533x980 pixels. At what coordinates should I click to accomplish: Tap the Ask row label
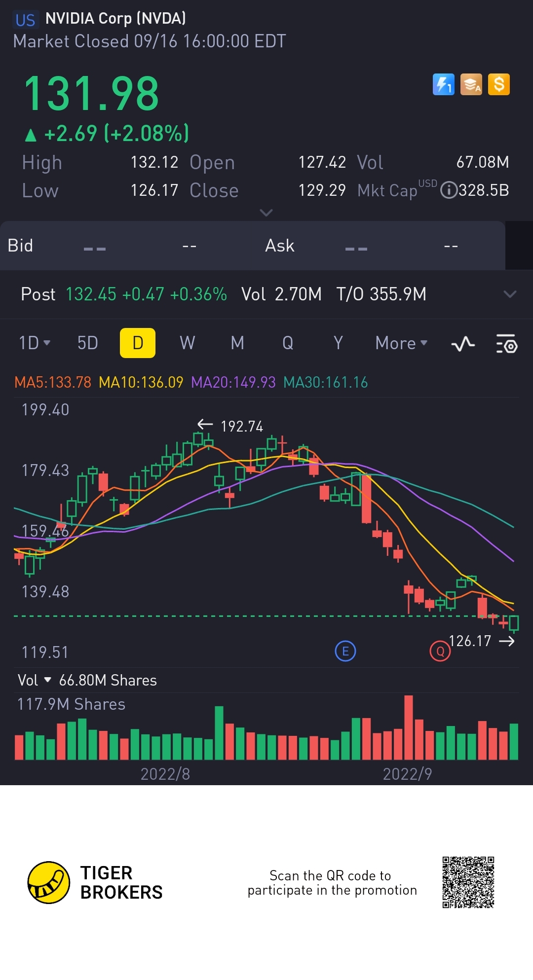click(280, 246)
